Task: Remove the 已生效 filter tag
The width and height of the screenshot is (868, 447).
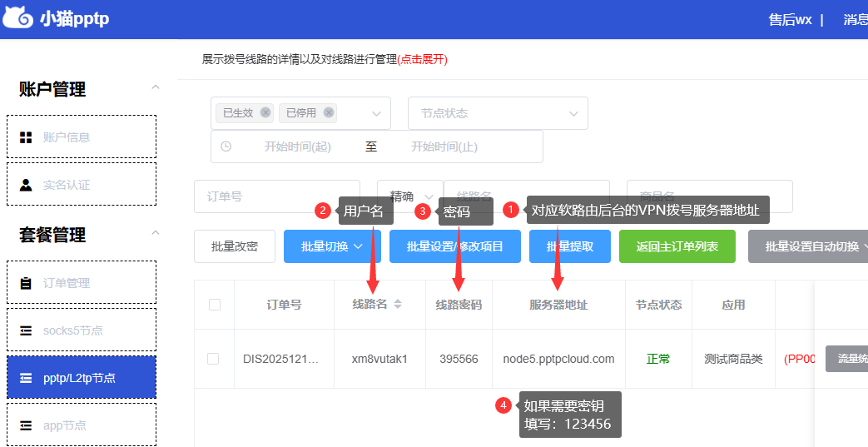Action: tap(265, 113)
